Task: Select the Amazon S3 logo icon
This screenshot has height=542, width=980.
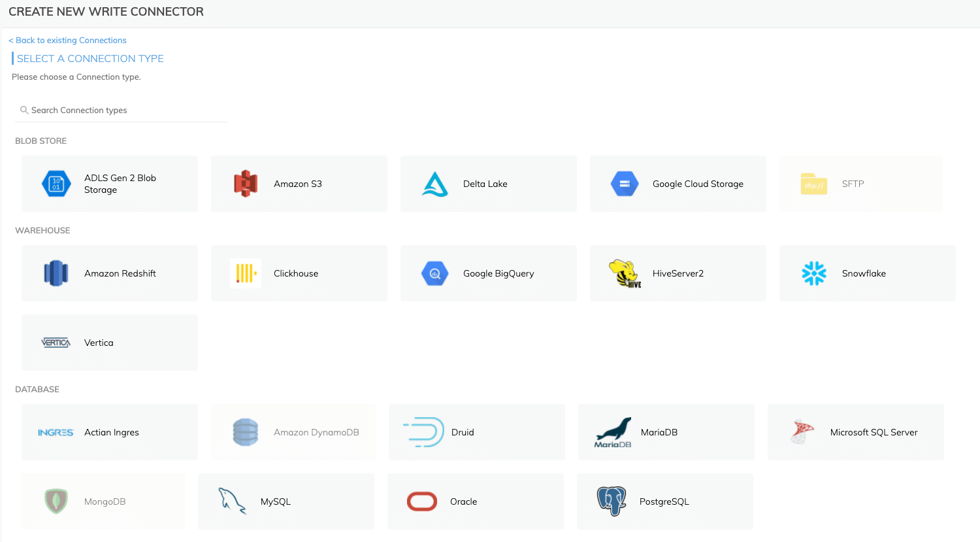Action: 246,184
